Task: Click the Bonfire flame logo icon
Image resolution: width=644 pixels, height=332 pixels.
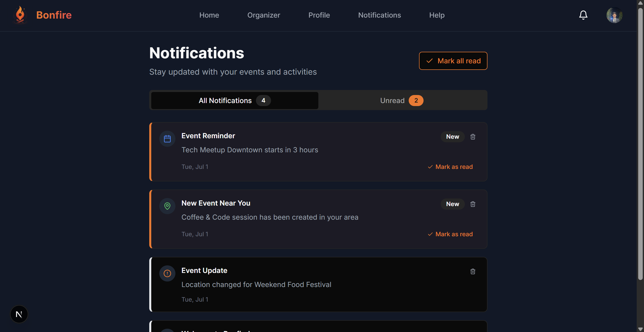Action: click(x=20, y=15)
